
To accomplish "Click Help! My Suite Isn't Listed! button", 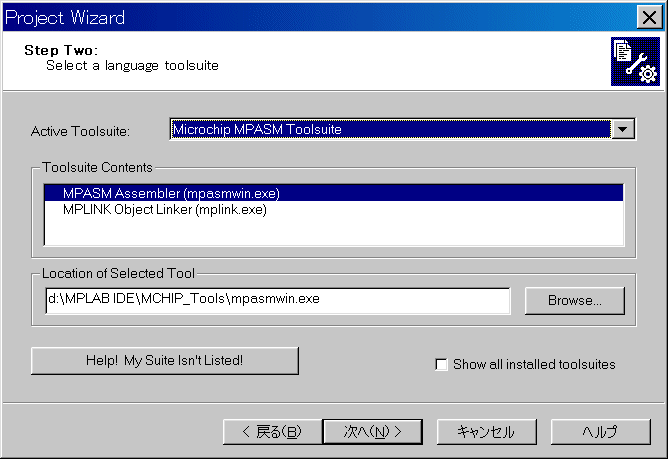I will tap(165, 361).
